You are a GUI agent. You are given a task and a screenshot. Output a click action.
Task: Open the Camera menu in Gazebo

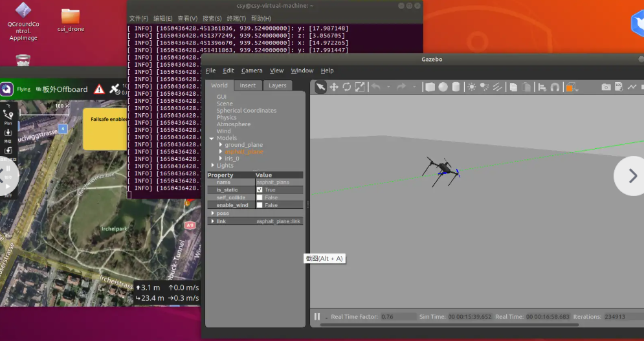(x=252, y=71)
